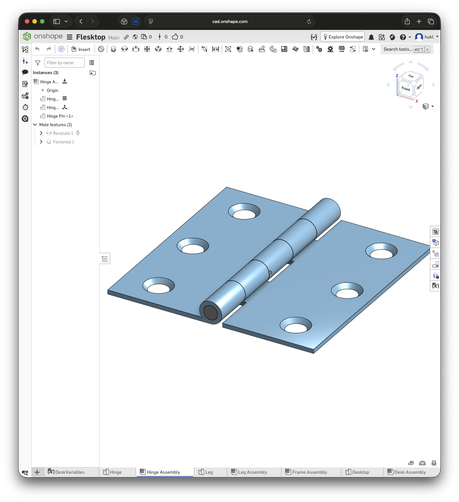The width and height of the screenshot is (459, 502).
Task: Select the Slider mate tool
Action: 136,49
